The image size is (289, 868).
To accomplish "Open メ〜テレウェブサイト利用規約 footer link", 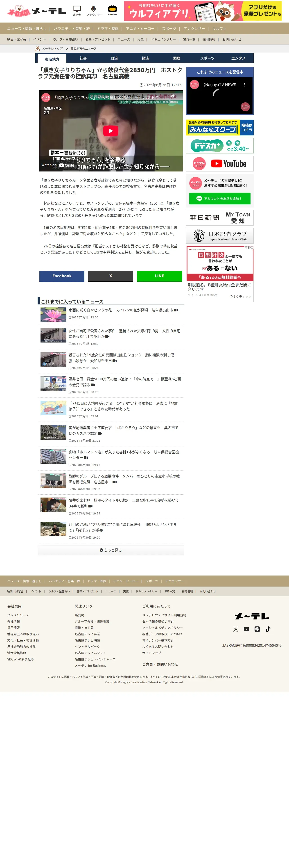I will [x=164, y=615].
